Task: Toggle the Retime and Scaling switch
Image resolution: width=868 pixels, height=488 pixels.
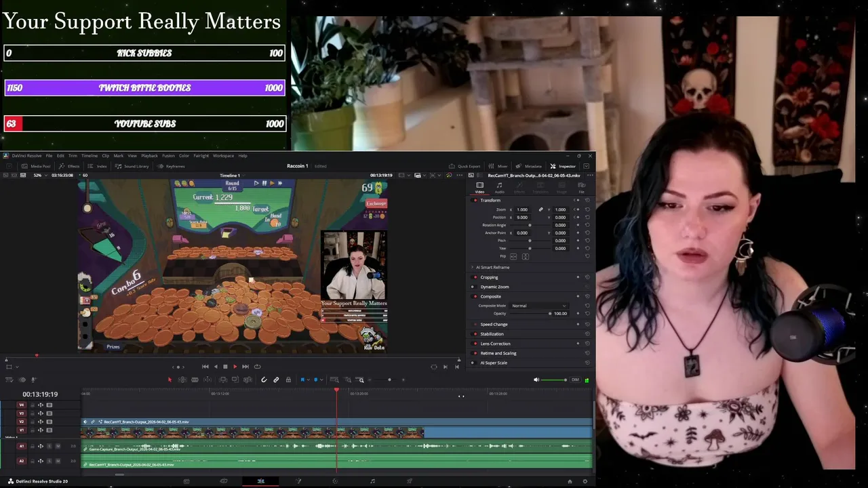Action: click(x=474, y=353)
